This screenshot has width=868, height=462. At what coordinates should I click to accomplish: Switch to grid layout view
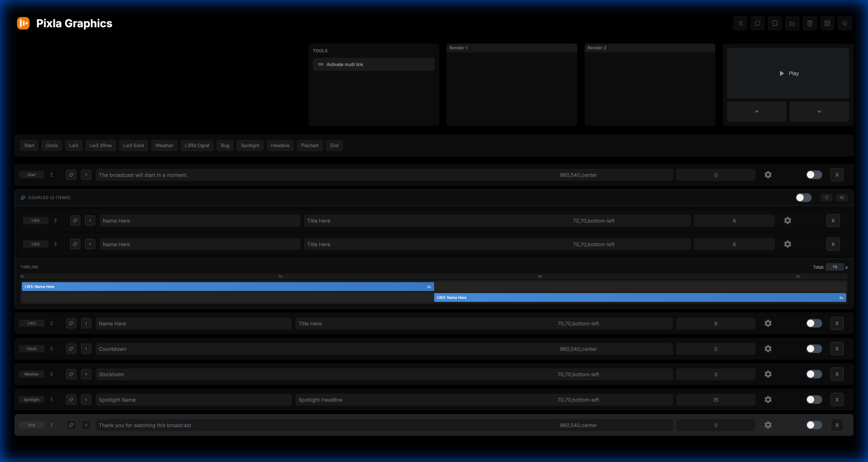(x=827, y=23)
